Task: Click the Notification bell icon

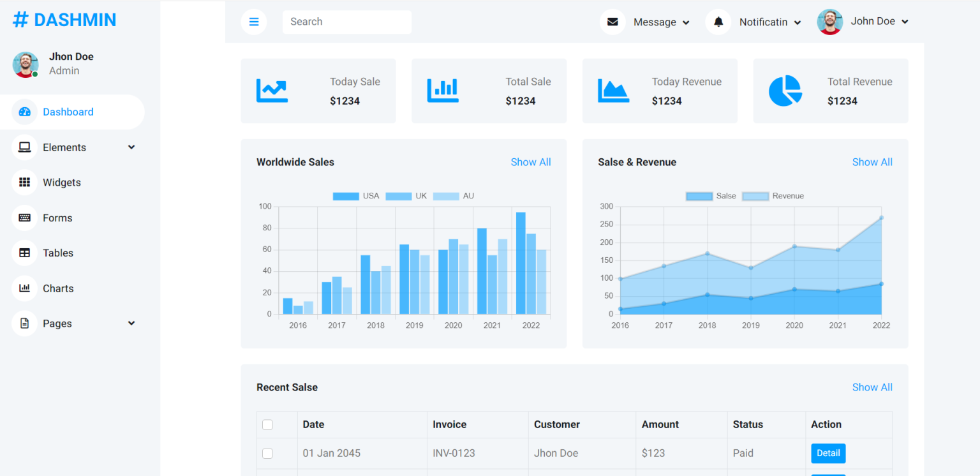Action: coord(718,21)
